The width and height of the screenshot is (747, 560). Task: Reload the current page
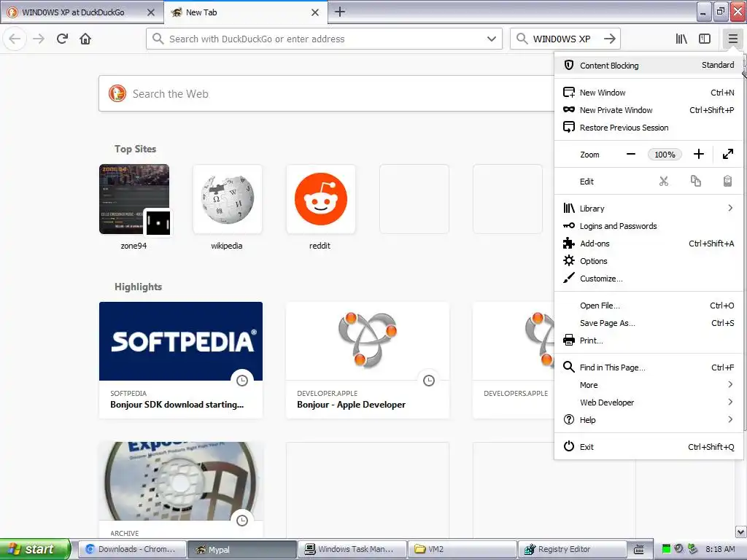point(62,39)
